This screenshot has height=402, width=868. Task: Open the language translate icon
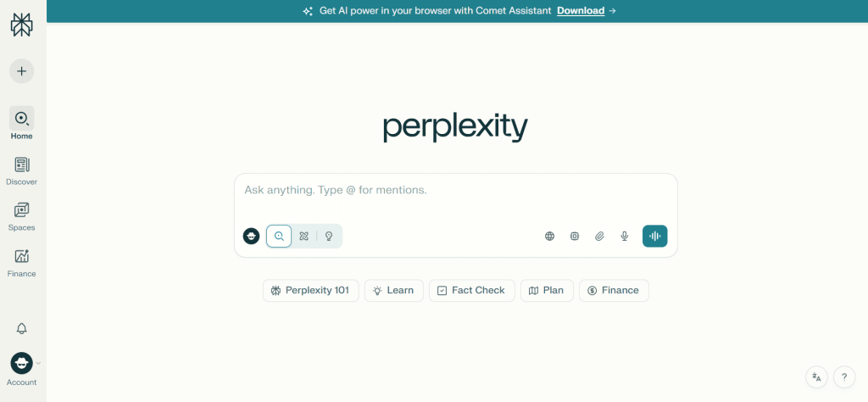pos(816,377)
